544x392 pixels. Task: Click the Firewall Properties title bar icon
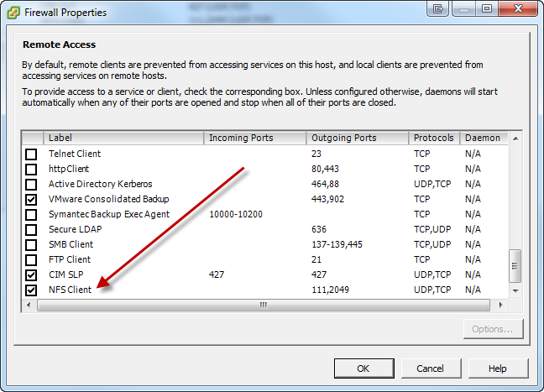coord(13,13)
